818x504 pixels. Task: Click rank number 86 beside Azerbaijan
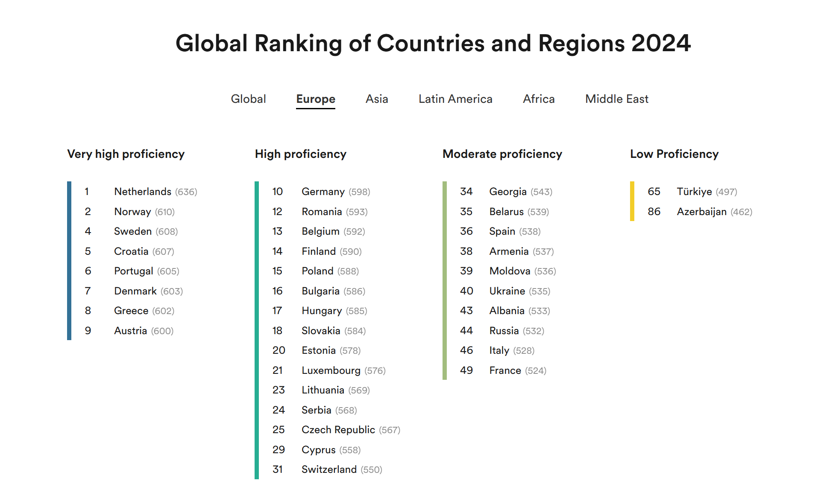pyautogui.click(x=654, y=212)
